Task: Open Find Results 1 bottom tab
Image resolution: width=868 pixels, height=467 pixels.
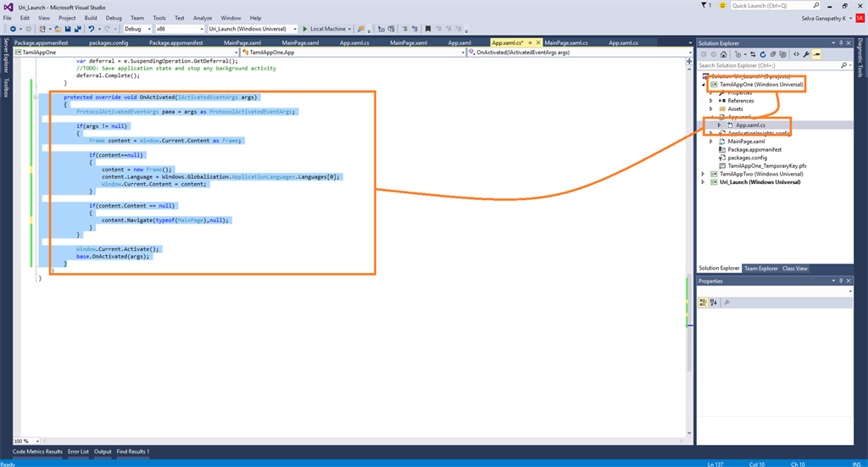Action: (133, 452)
